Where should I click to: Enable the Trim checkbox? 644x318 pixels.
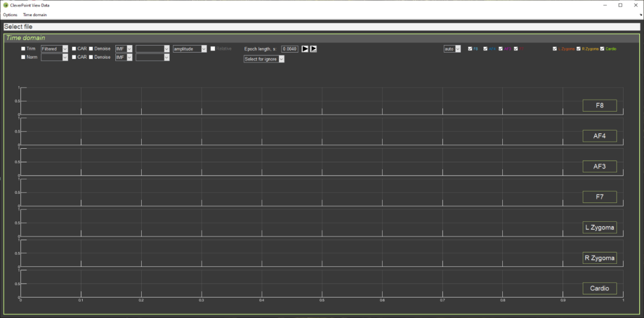[23, 49]
